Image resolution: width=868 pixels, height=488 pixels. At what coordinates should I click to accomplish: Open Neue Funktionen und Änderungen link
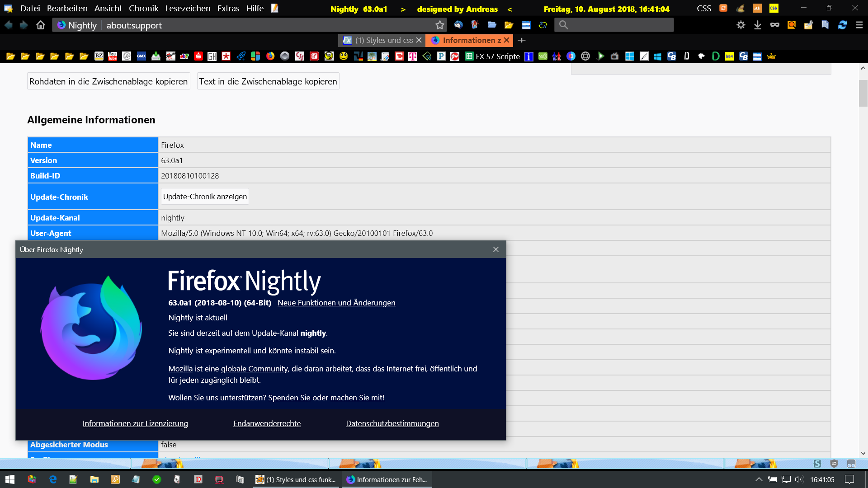click(336, 303)
